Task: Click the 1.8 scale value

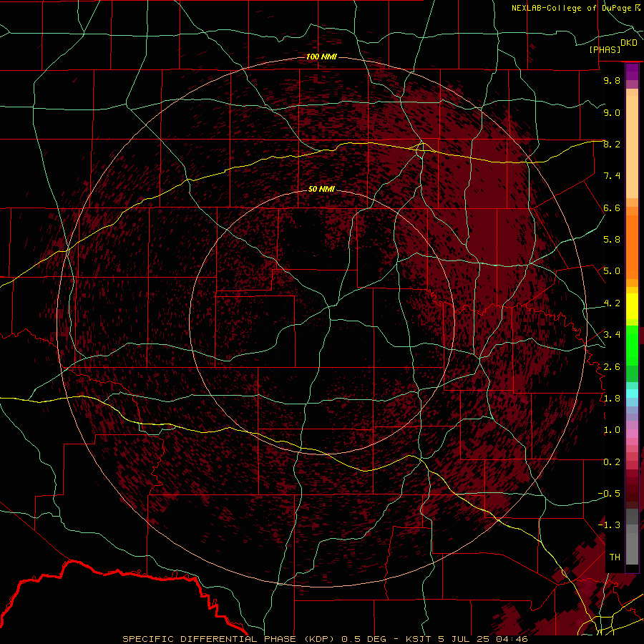Action: click(612, 399)
